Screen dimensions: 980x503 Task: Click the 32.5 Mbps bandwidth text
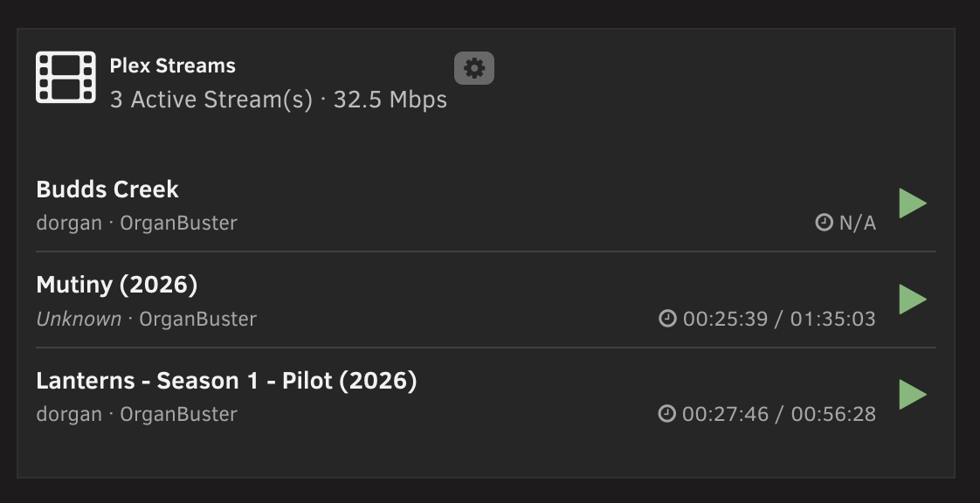pyautogui.click(x=390, y=100)
